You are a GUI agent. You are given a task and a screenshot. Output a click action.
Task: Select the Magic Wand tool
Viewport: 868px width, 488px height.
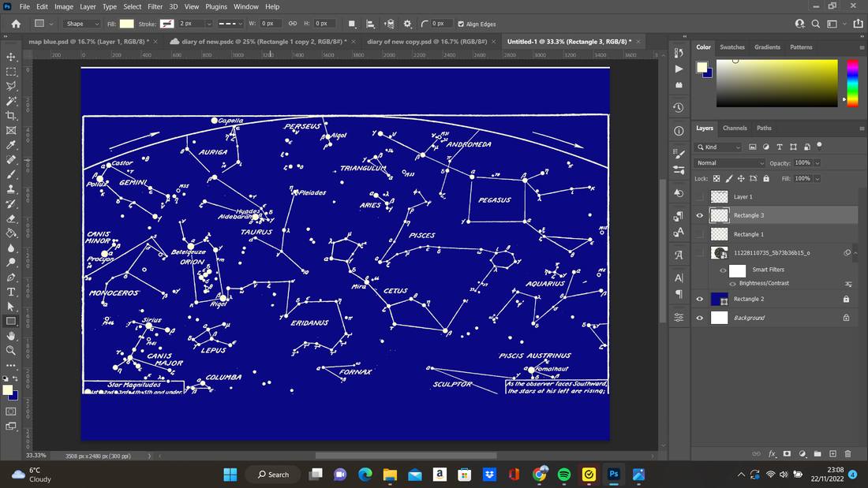click(x=11, y=101)
